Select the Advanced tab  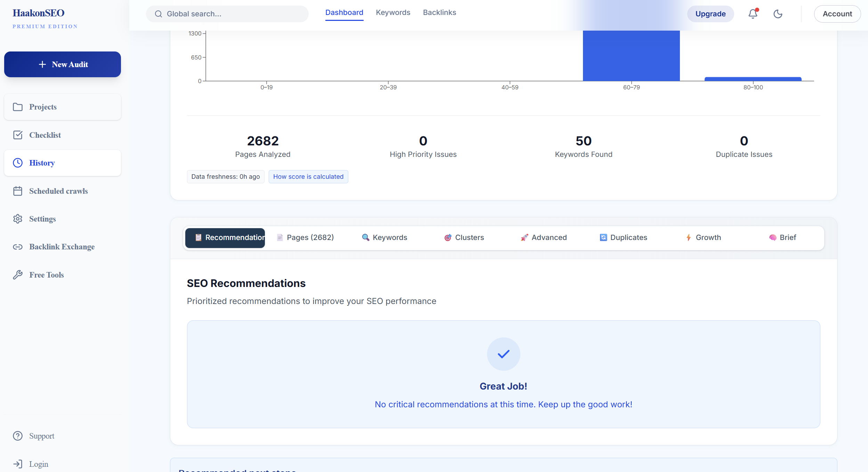[544, 238]
